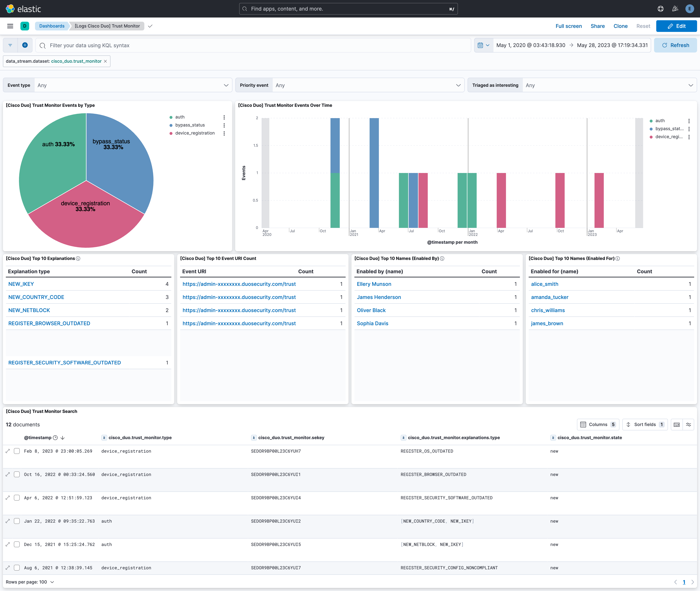Open the NEW_IKEY explanation link
The image size is (700, 591).
(21, 284)
